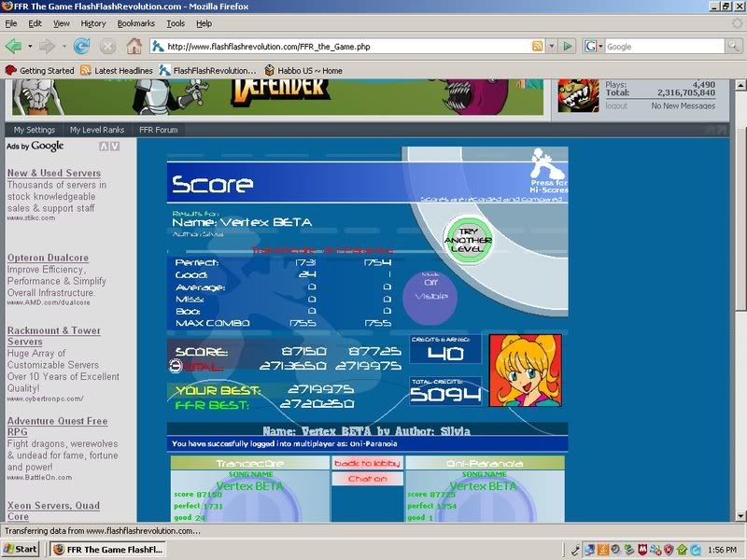Click the RSS feed icon in address bar
The image size is (747, 560).
538,46
